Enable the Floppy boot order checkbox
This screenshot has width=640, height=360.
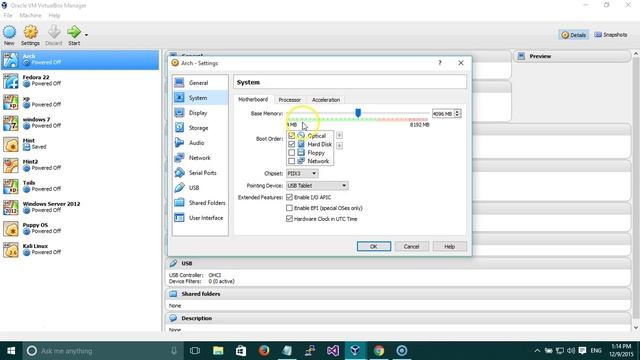[x=291, y=153]
